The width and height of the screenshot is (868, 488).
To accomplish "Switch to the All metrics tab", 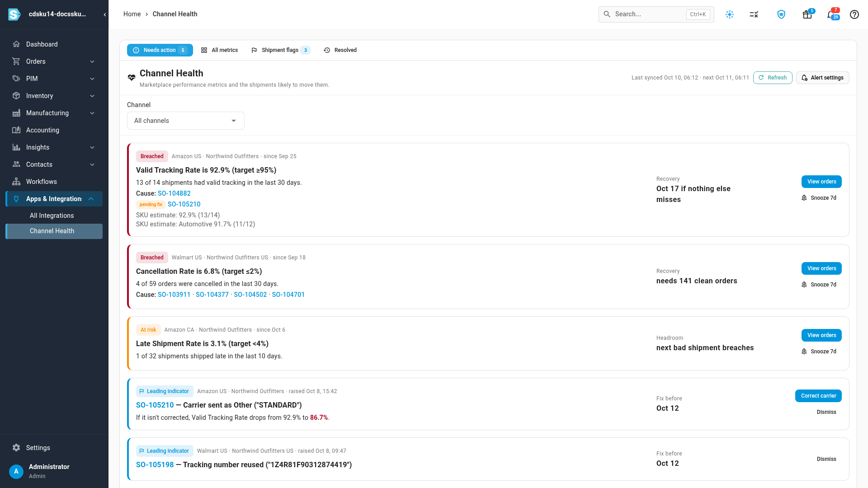I will pos(220,50).
